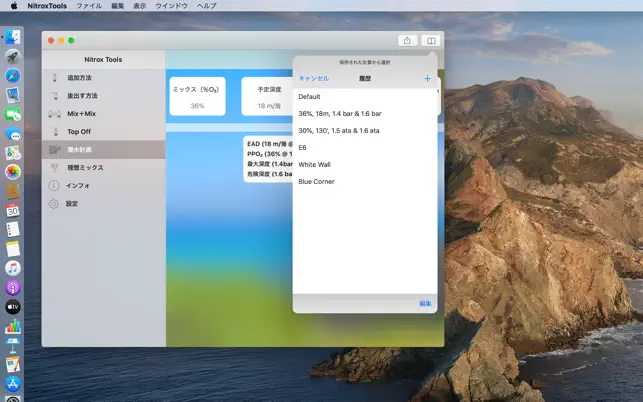Open Calendar from the dock

13,210
